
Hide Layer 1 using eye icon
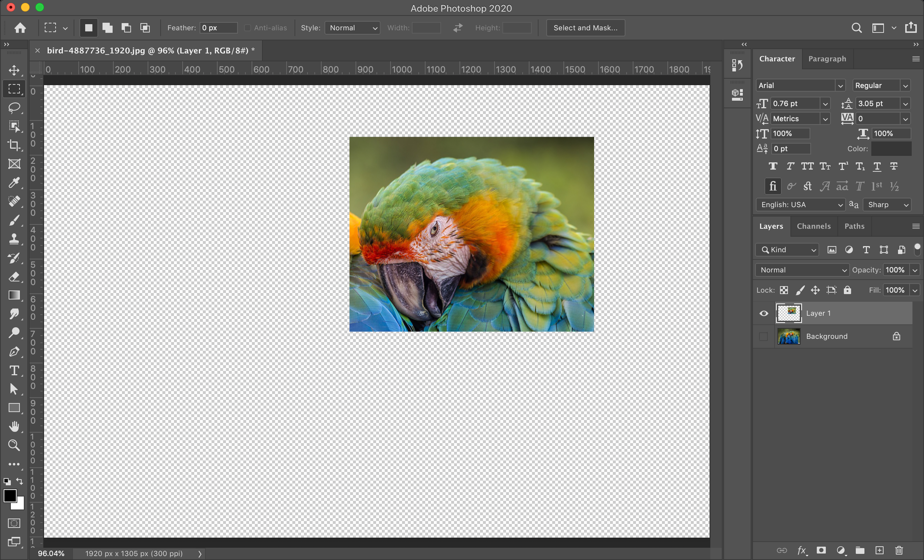(x=763, y=313)
